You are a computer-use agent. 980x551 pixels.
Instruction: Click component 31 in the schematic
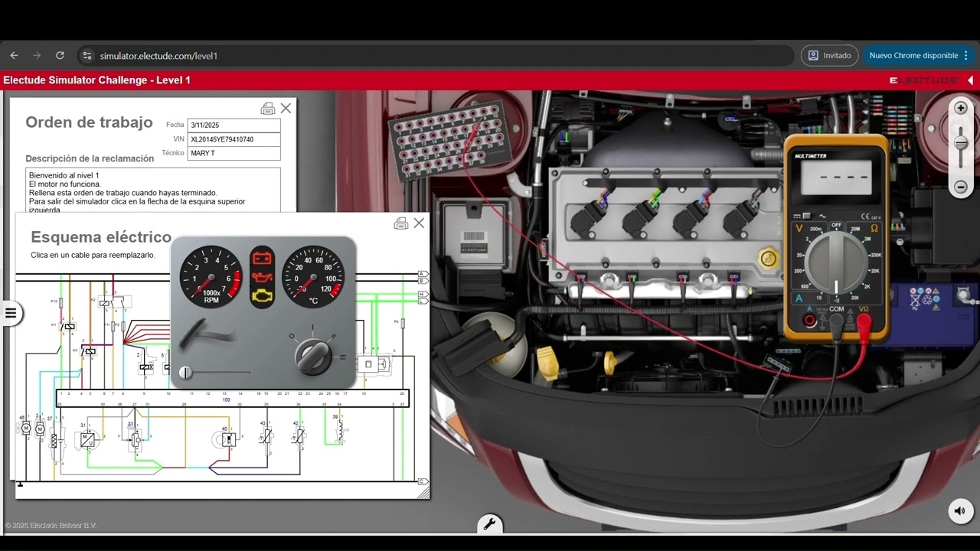tap(88, 440)
